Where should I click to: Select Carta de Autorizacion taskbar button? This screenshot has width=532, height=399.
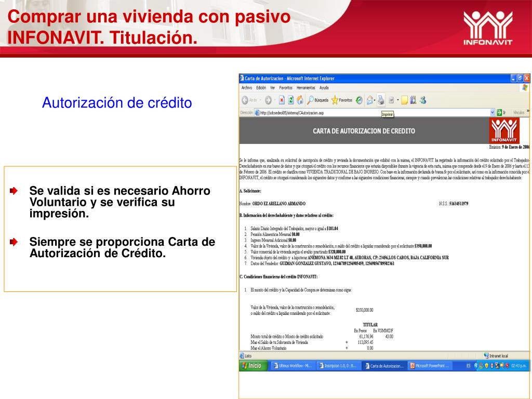(384, 366)
